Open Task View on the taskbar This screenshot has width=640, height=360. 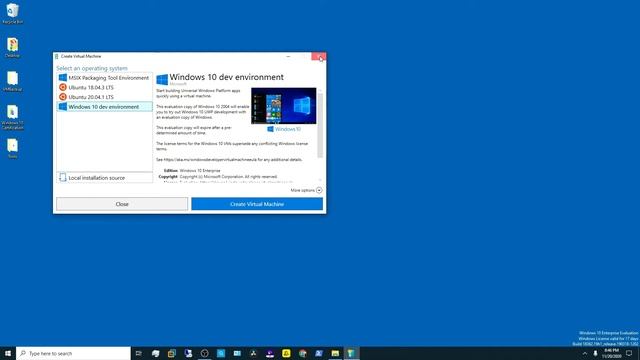(x=139, y=353)
